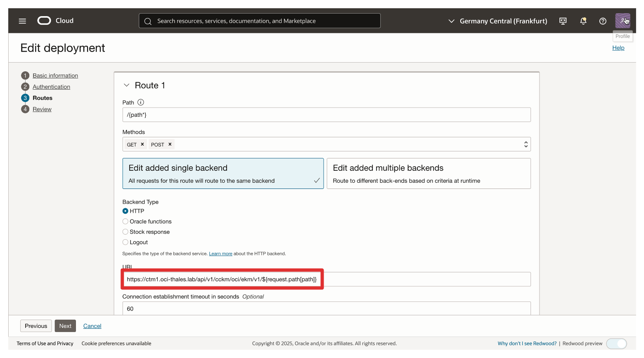Click the Next button
The height and width of the screenshot is (358, 644).
(65, 326)
